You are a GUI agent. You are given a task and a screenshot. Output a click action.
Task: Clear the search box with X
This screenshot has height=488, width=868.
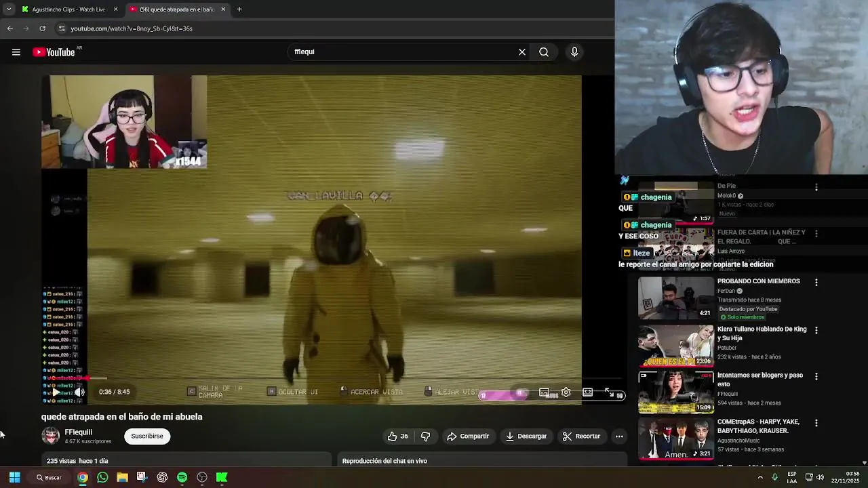522,52
